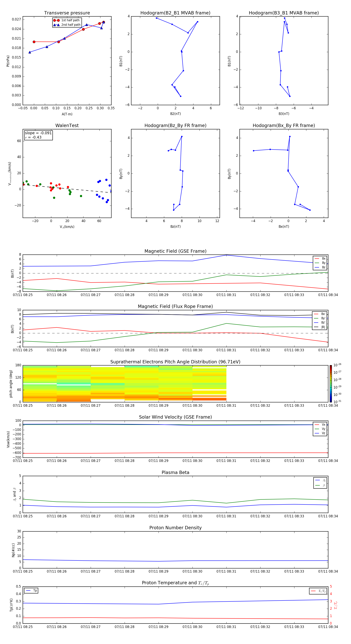Click the Plasma Beta plot title
The image size is (351, 644).
[x=175, y=472]
